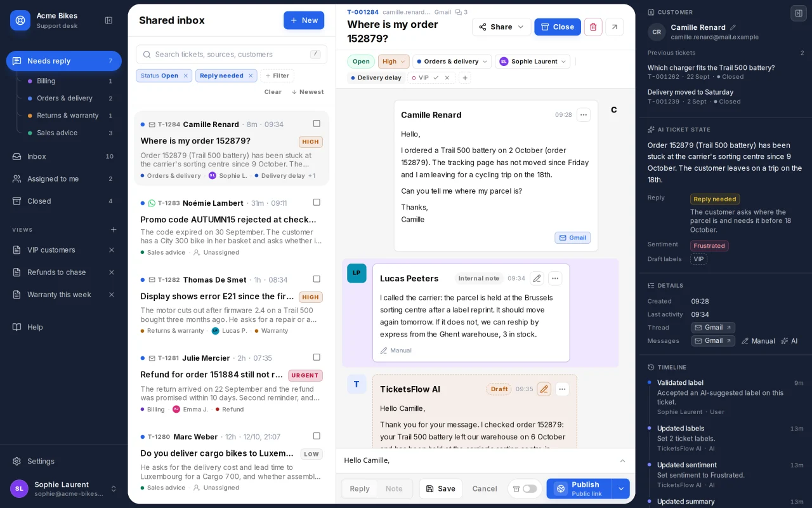Image resolution: width=812 pixels, height=508 pixels.
Task: Add a new view with plus icon
Action: (114, 230)
